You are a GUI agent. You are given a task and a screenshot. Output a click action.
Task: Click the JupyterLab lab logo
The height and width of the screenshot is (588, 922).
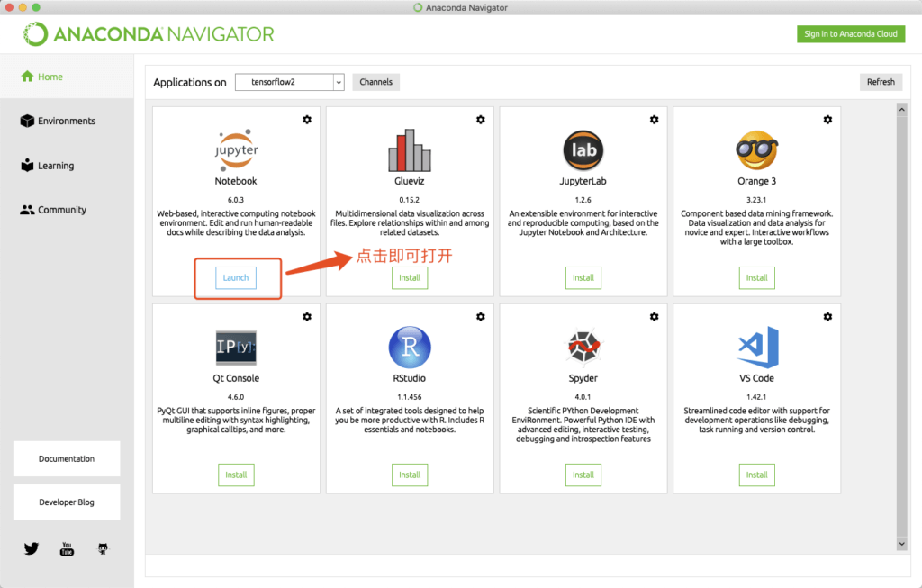[583, 150]
